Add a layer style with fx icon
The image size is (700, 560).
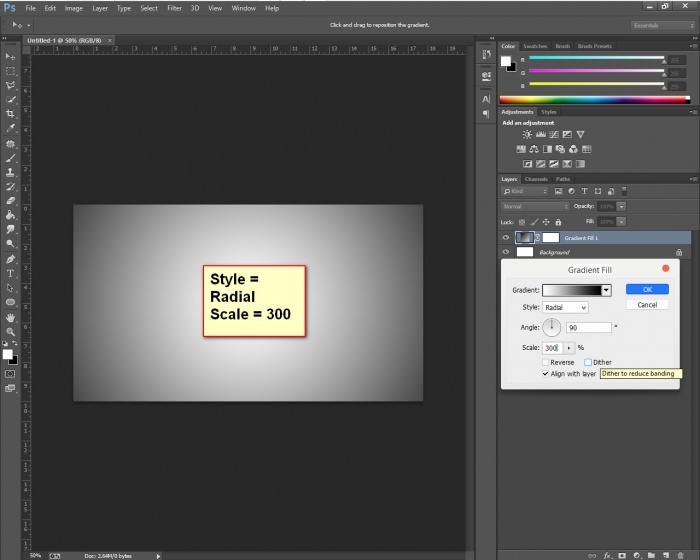pyautogui.click(x=607, y=553)
